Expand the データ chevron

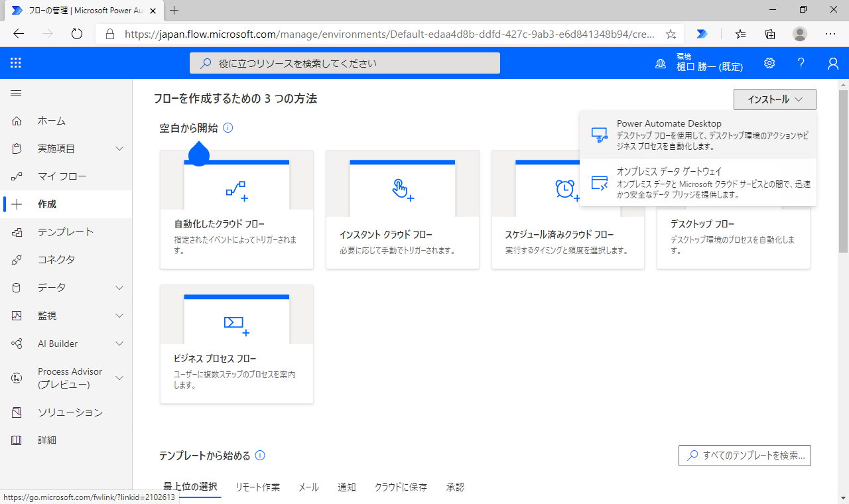click(119, 288)
